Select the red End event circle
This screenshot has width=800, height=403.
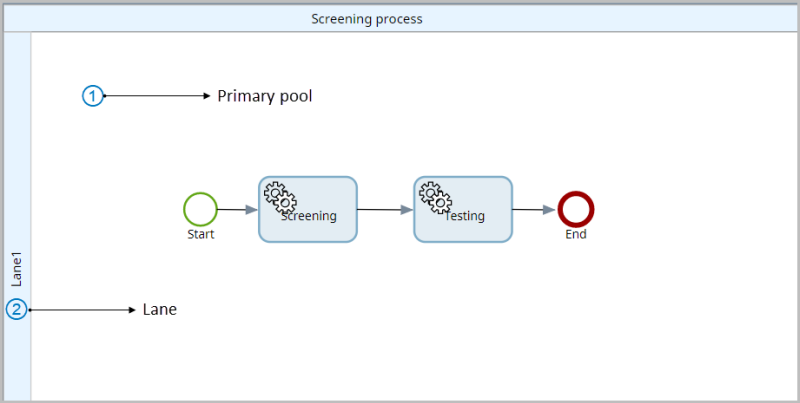pos(576,209)
